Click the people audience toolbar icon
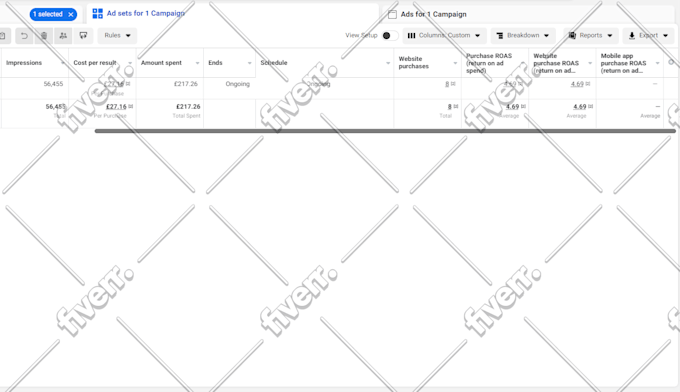680x392 pixels. click(63, 36)
